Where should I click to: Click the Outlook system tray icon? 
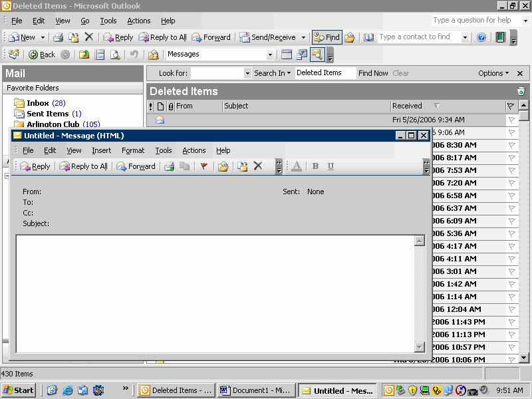(389, 390)
